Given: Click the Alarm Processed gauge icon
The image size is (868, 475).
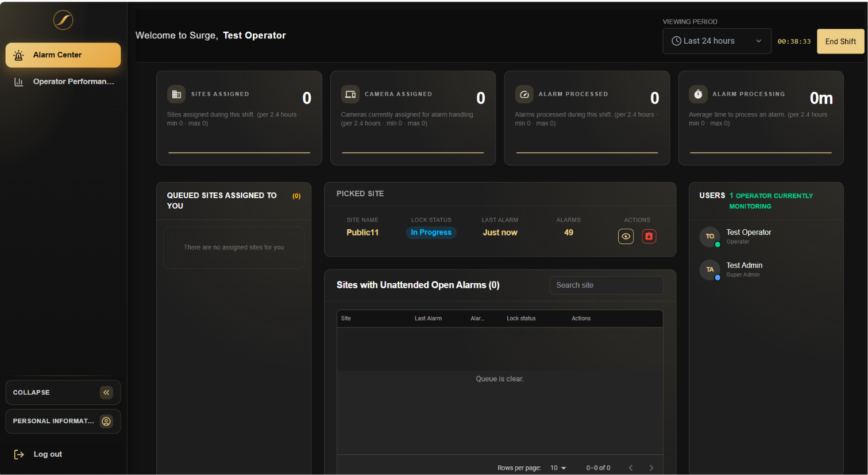Looking at the screenshot, I should (524, 94).
